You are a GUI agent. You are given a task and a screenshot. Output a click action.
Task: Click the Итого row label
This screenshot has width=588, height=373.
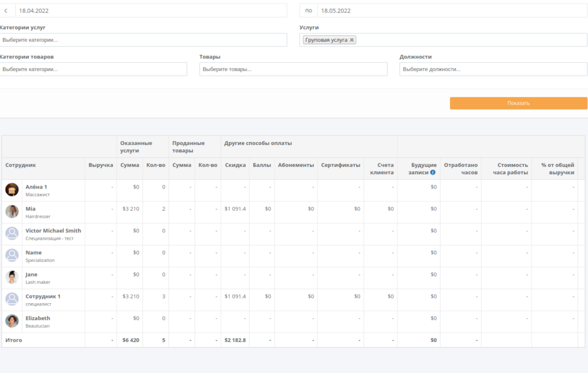14,341
